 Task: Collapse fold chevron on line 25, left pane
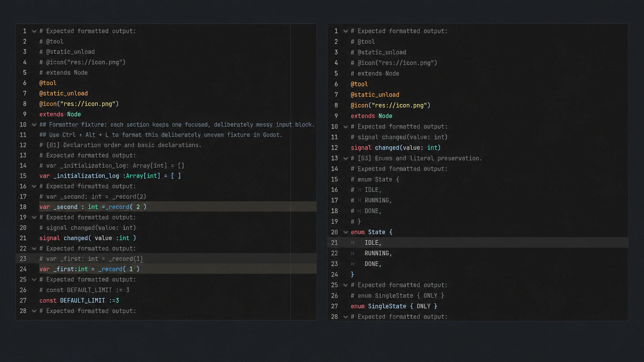[34, 280]
